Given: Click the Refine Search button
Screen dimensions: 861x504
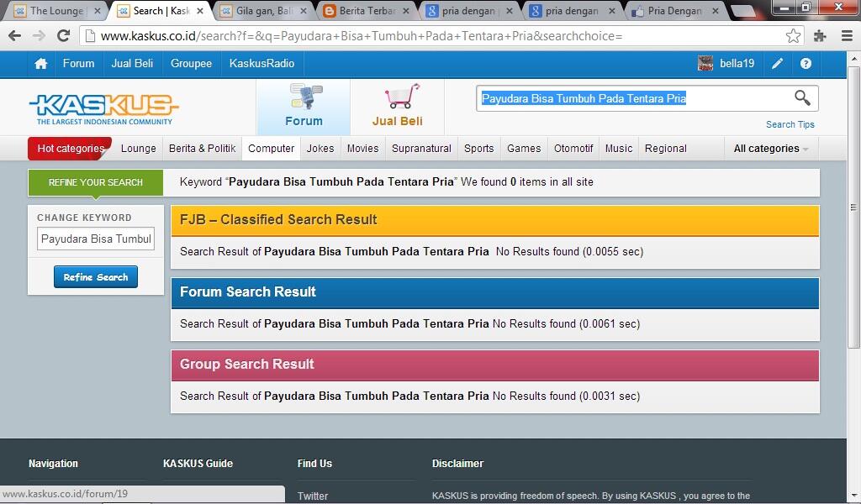Looking at the screenshot, I should 96,277.
